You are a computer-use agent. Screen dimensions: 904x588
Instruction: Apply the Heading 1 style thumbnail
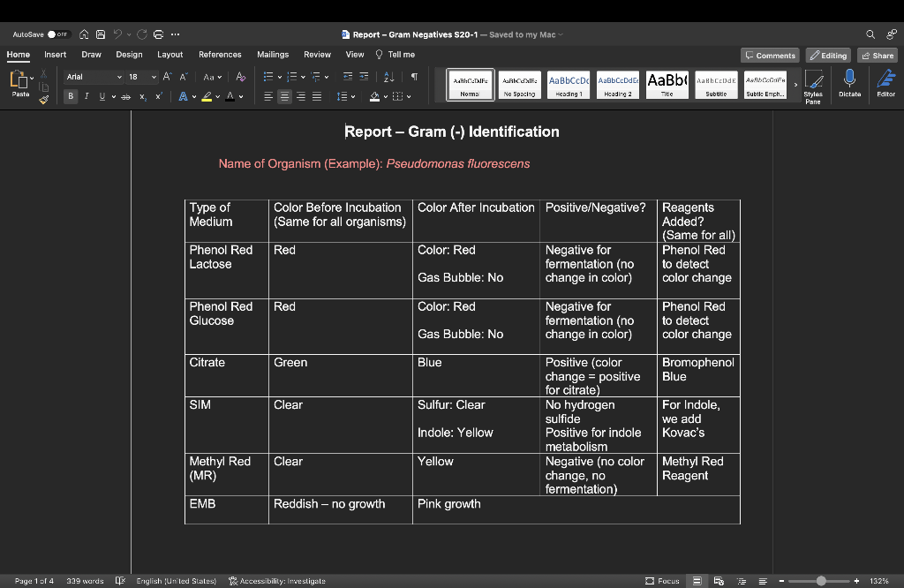point(567,85)
